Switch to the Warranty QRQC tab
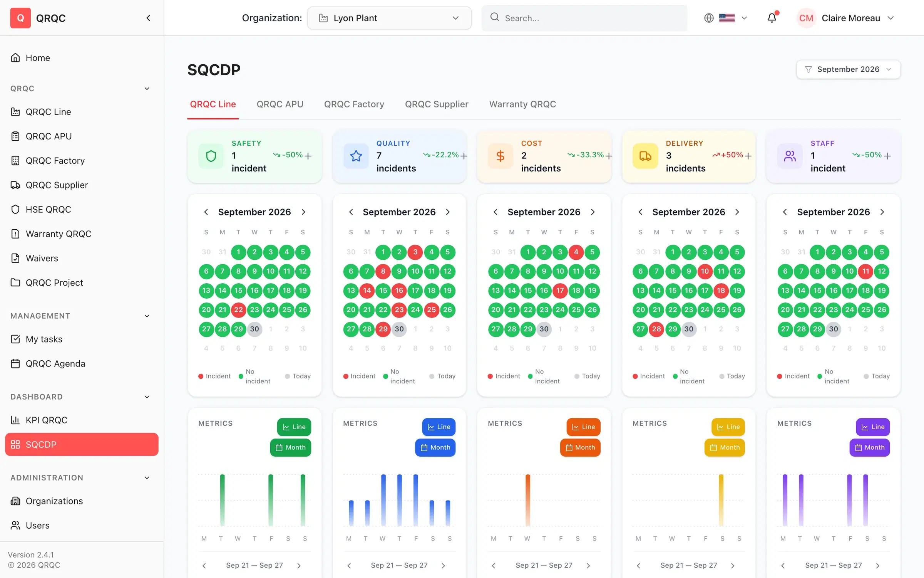The image size is (924, 578). (522, 104)
